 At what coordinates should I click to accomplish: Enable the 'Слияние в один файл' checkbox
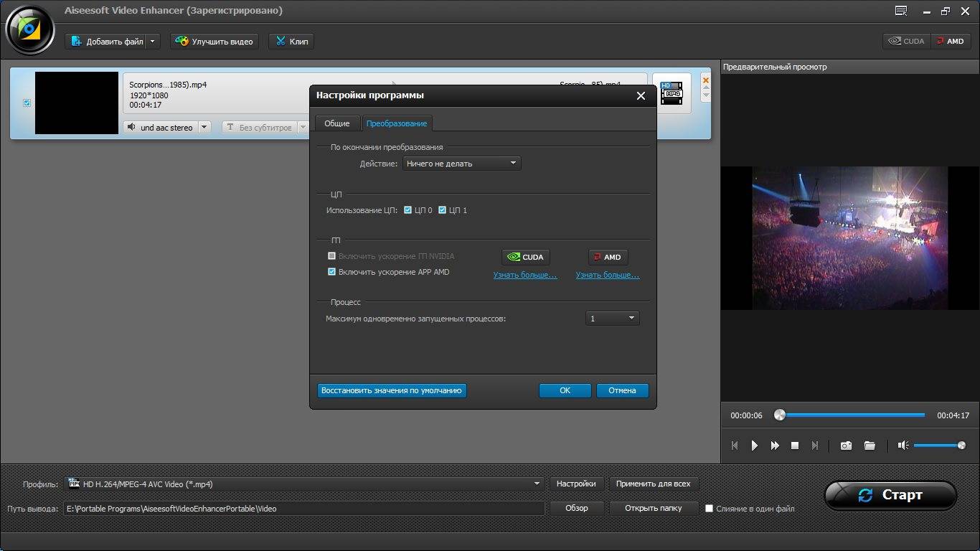709,509
